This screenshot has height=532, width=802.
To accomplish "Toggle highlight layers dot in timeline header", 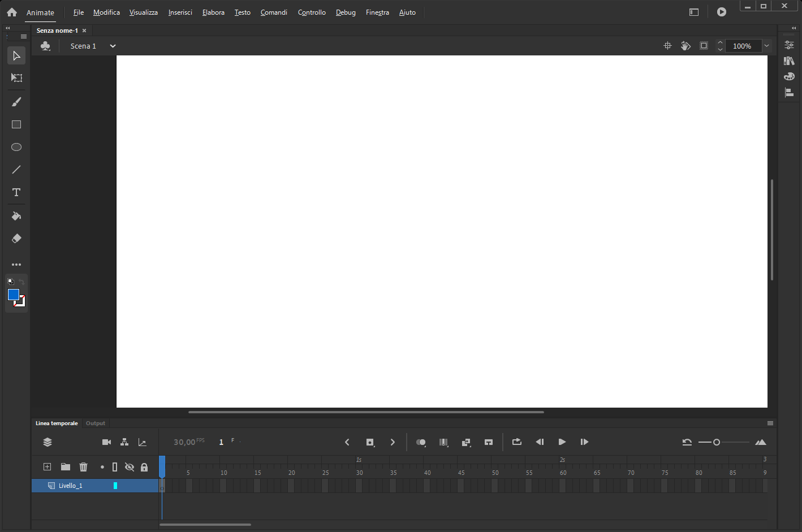I will tap(102, 467).
